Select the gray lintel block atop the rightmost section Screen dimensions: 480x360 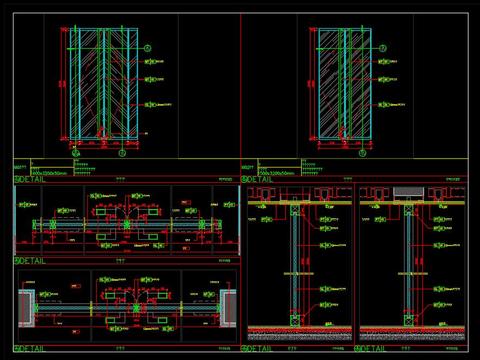[x=409, y=192]
